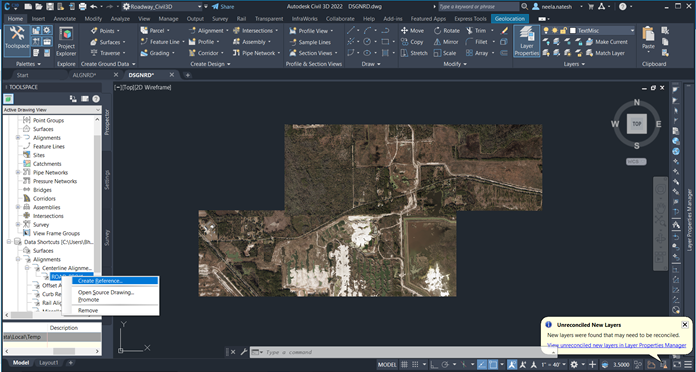Toggle object snap in the status bar

point(493,364)
